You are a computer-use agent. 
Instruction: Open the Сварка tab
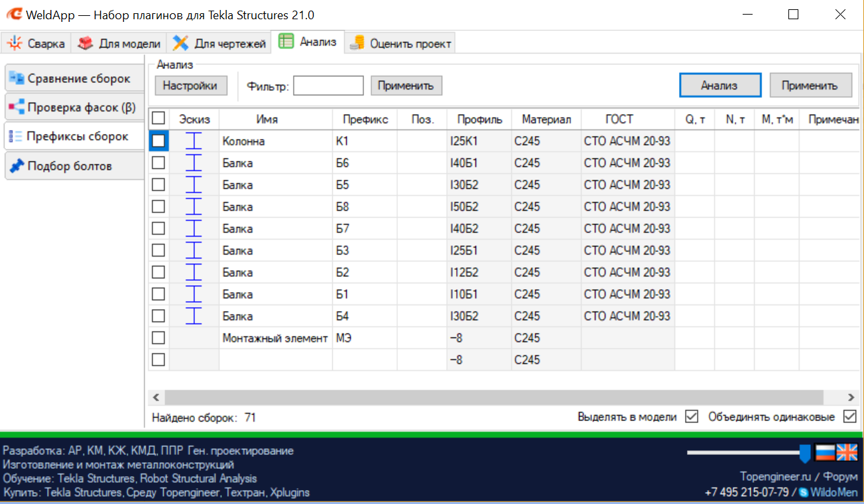[36, 44]
